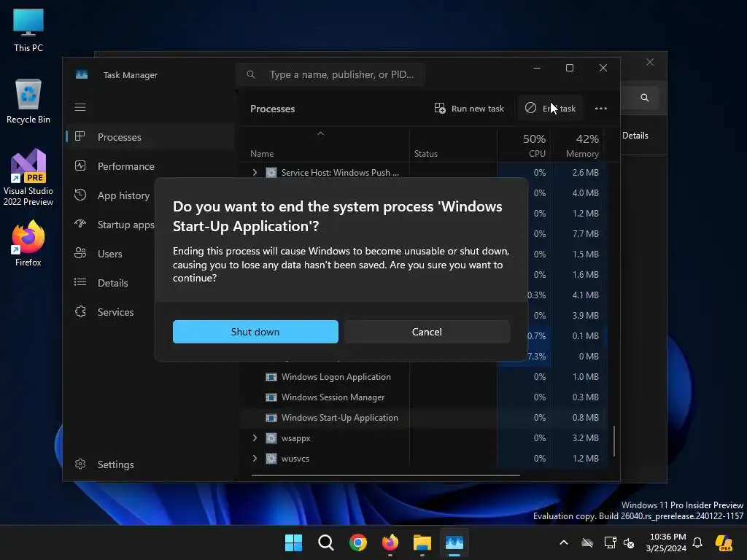The image size is (747, 560).
Task: Click the 2.6 MB memory value
Action: point(586,172)
